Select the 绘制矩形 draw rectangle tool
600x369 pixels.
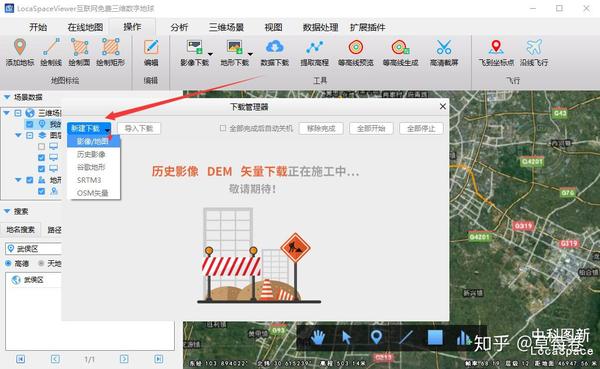(111, 47)
